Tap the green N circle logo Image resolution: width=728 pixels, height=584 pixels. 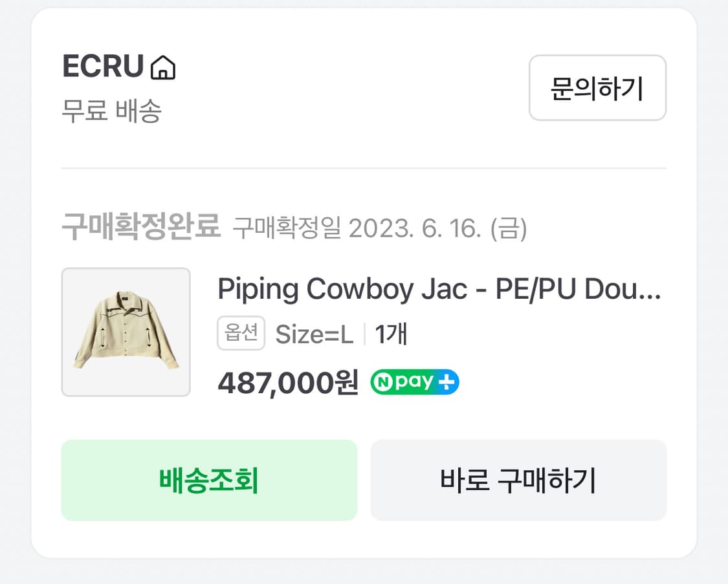382,382
